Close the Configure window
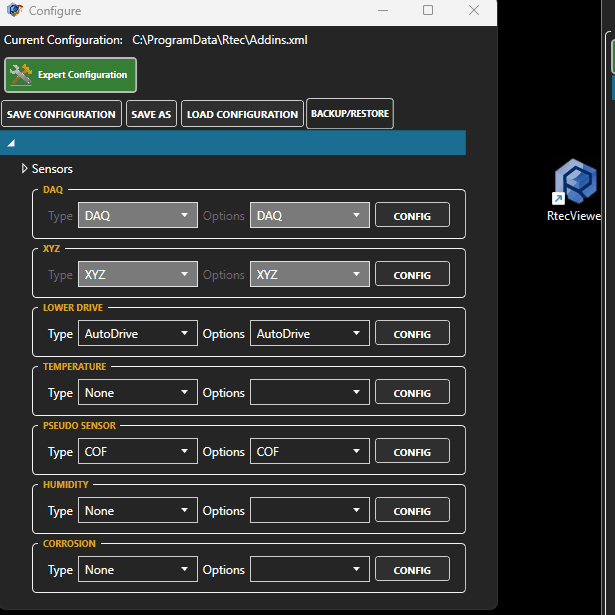This screenshot has width=615, height=615. coord(474,10)
